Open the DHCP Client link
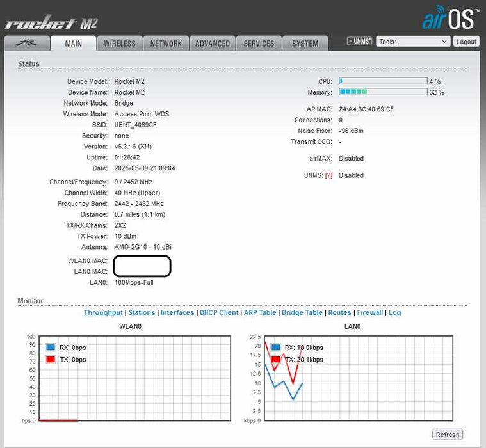Viewport: 486px width, 448px height. pyautogui.click(x=219, y=312)
